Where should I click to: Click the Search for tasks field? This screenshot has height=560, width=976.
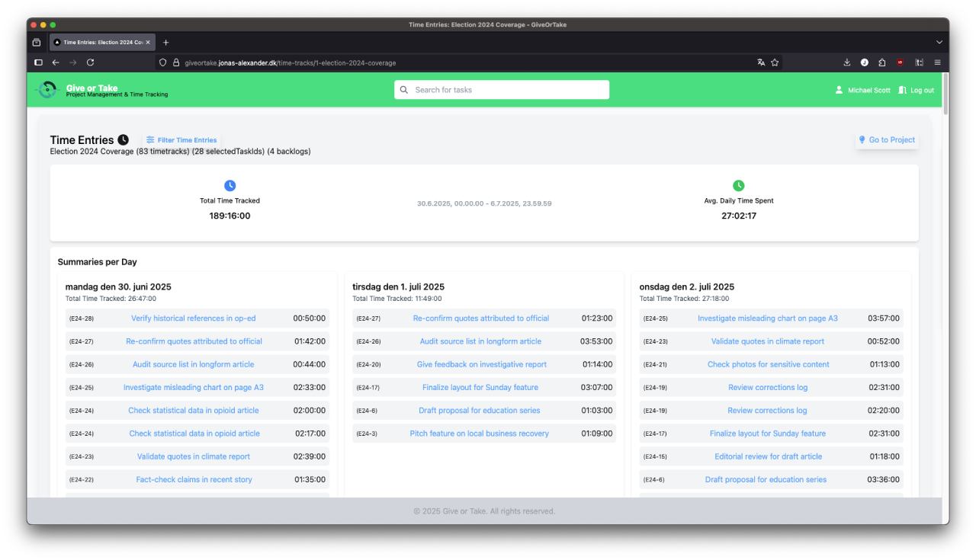coord(502,90)
